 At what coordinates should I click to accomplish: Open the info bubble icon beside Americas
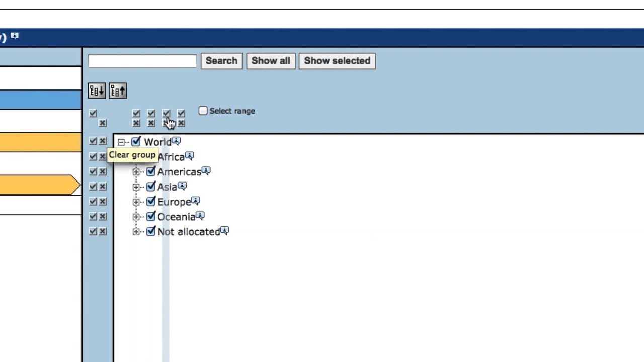coord(206,171)
